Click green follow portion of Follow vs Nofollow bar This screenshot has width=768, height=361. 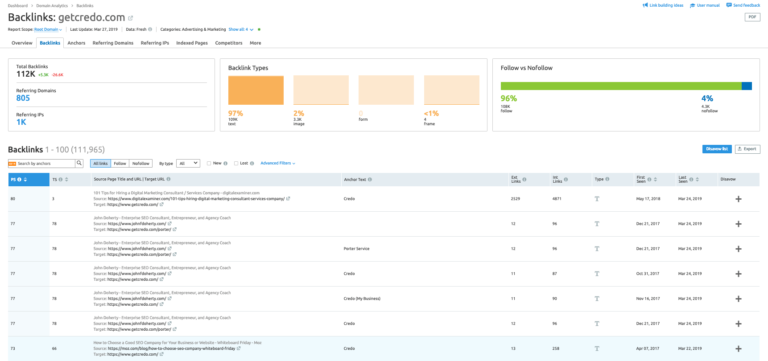click(x=621, y=86)
